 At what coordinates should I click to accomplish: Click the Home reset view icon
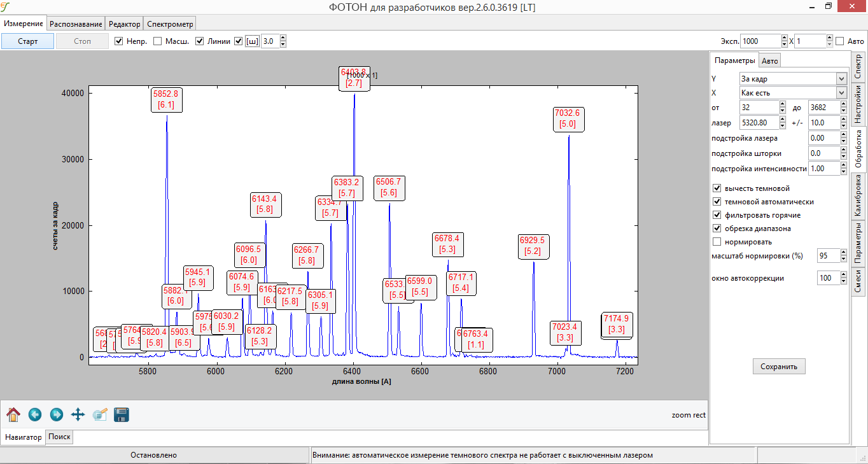(13, 415)
